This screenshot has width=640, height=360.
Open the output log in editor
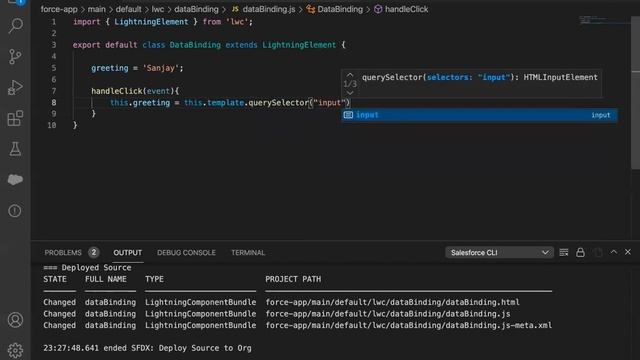pos(598,253)
